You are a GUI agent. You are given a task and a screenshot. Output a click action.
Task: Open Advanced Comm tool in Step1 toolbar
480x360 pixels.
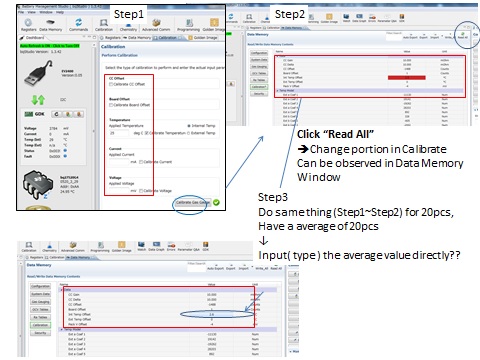(x=156, y=25)
